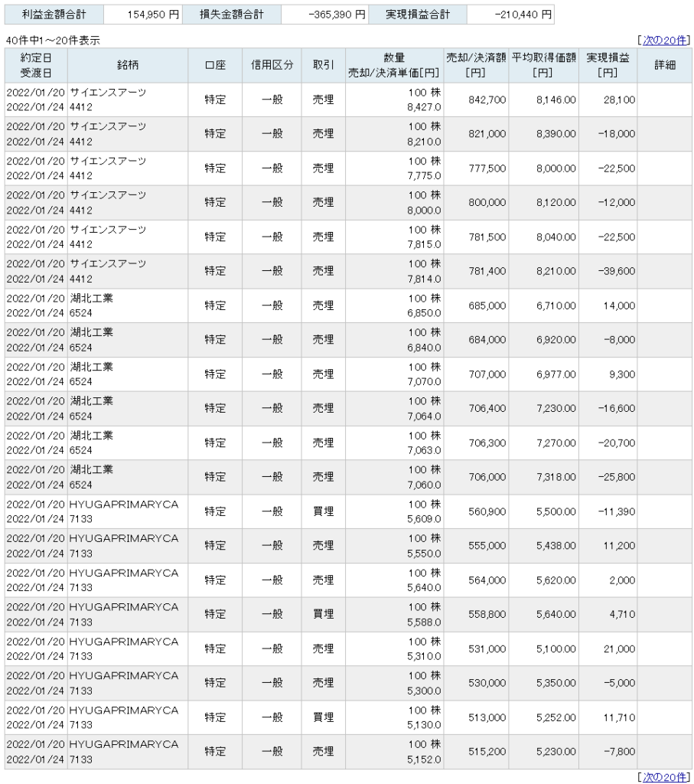694x784 pixels.
Task: Click the unit price 7,070.0
Action: point(424,382)
